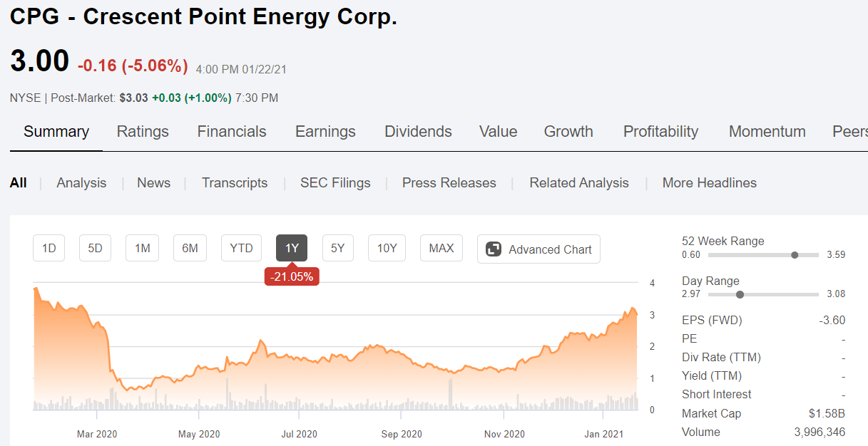Select the 1D time range

[48, 248]
